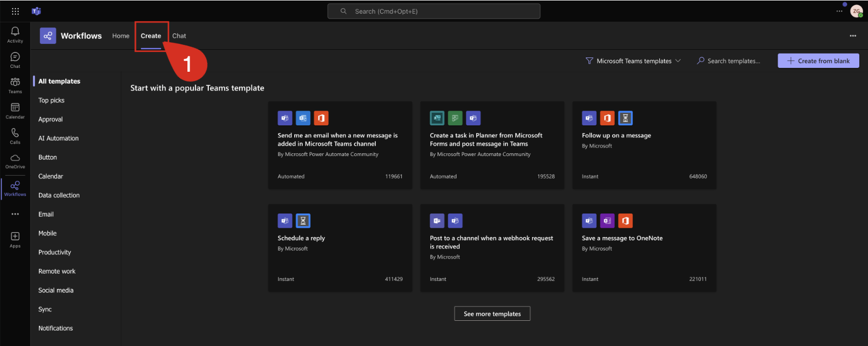Open the Calls phone icon

pos(15,135)
